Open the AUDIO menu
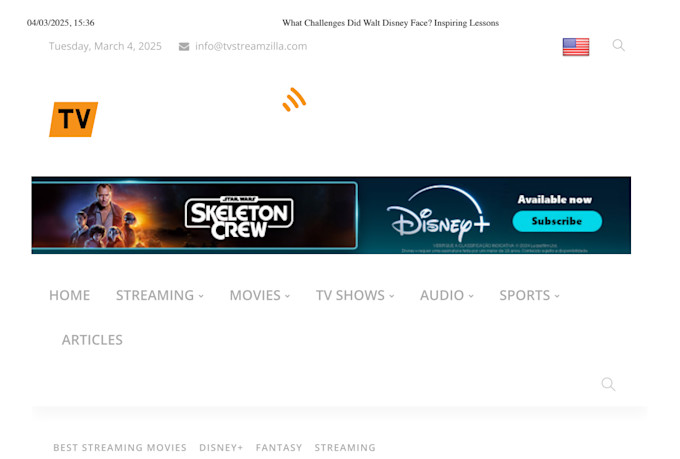This screenshot has height=459, width=680. tap(442, 295)
